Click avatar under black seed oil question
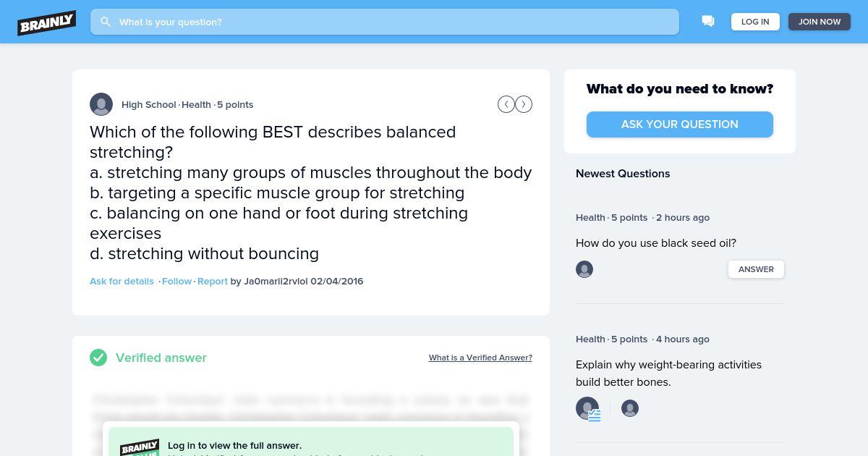868x456 pixels. click(584, 269)
